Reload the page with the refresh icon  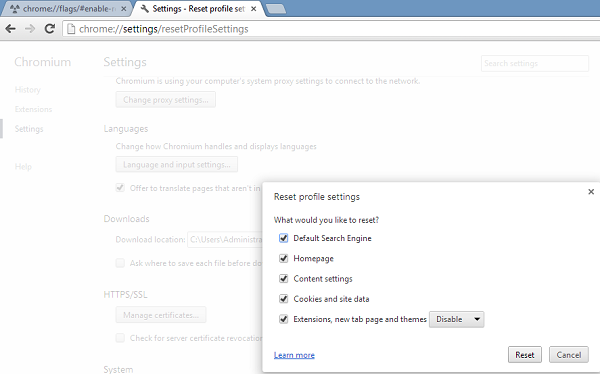(50, 29)
